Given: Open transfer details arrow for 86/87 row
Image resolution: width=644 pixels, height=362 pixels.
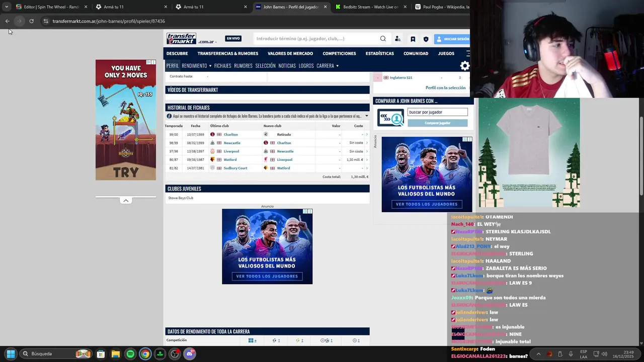Looking at the screenshot, I should 366,159.
